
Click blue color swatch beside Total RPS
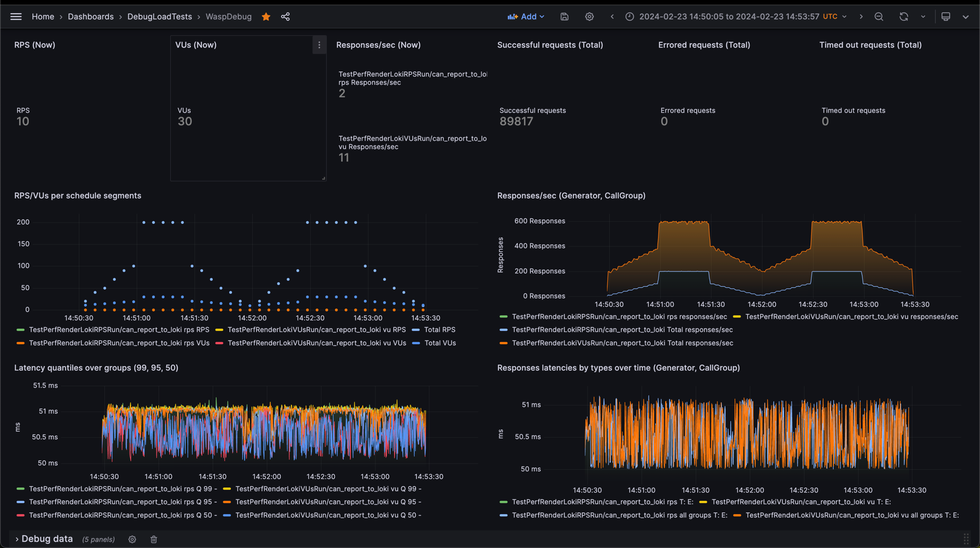coord(416,330)
